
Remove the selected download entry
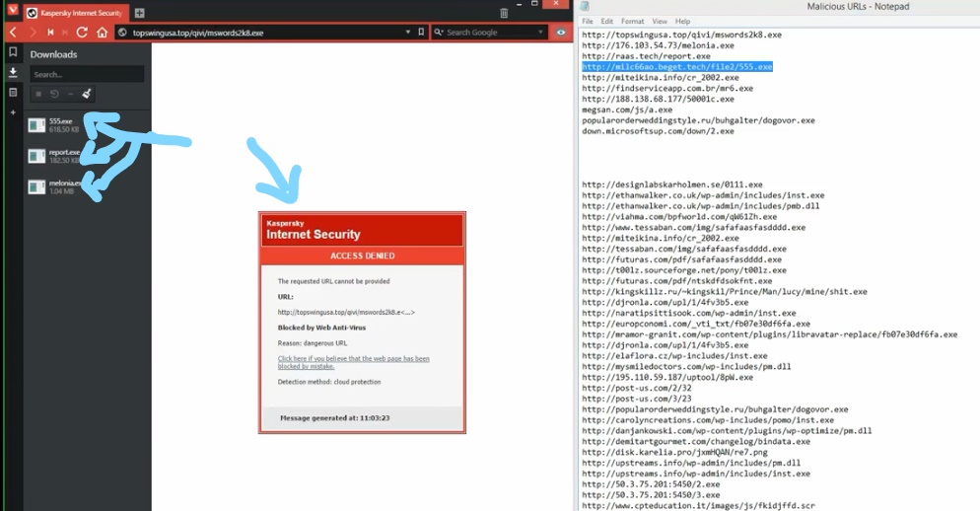(70, 94)
